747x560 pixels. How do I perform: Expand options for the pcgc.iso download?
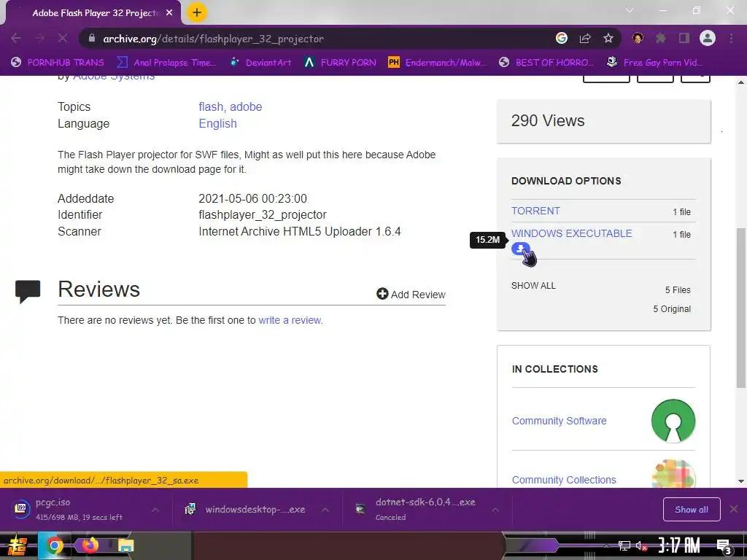155,510
